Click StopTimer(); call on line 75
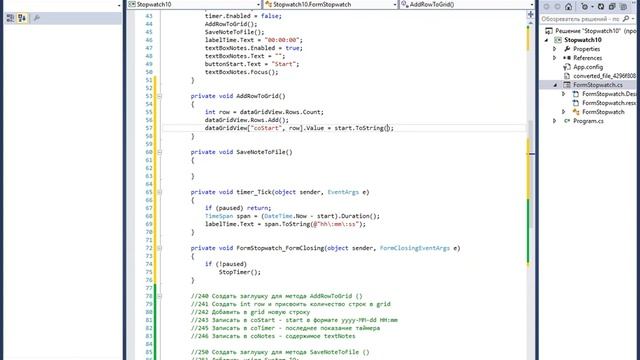The image size is (640, 360). (240, 272)
